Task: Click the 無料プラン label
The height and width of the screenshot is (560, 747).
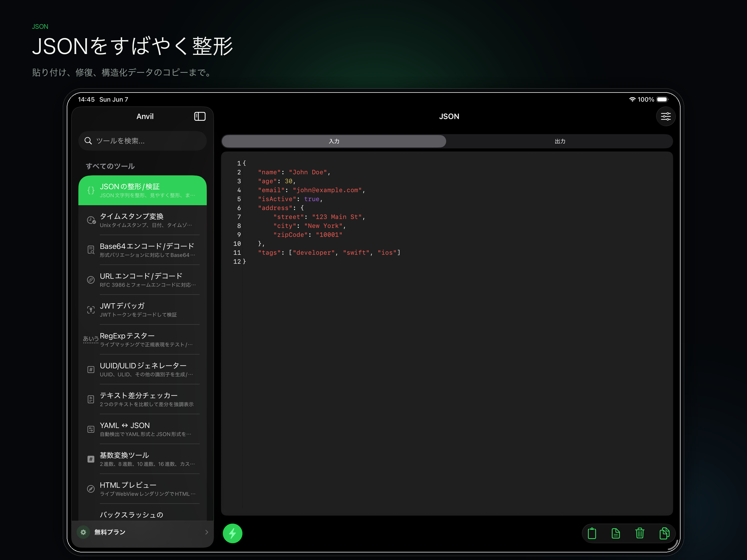Action: tap(110, 532)
